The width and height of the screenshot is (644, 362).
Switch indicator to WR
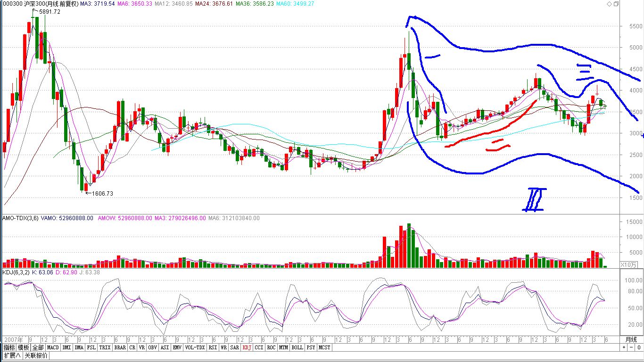(224, 347)
